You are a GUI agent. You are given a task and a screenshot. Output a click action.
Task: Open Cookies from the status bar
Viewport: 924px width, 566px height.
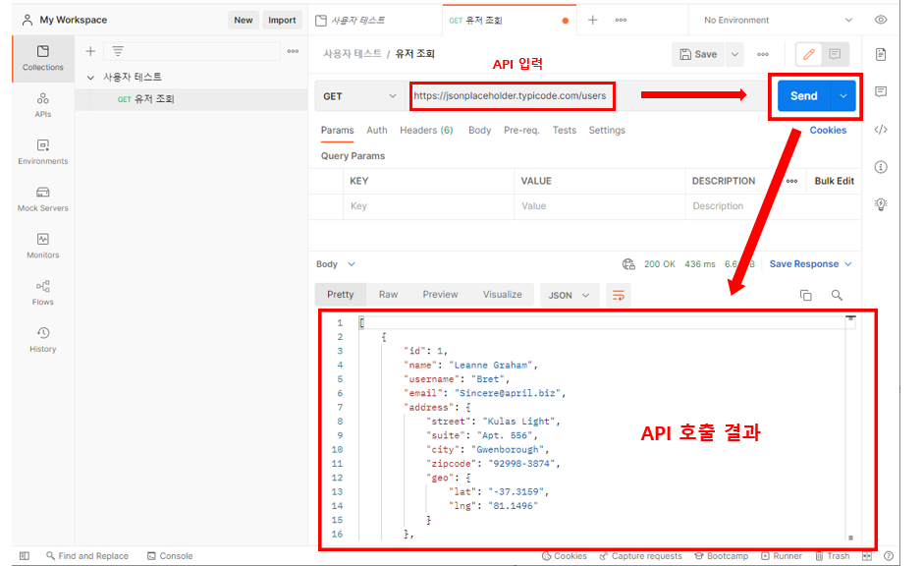(x=564, y=556)
